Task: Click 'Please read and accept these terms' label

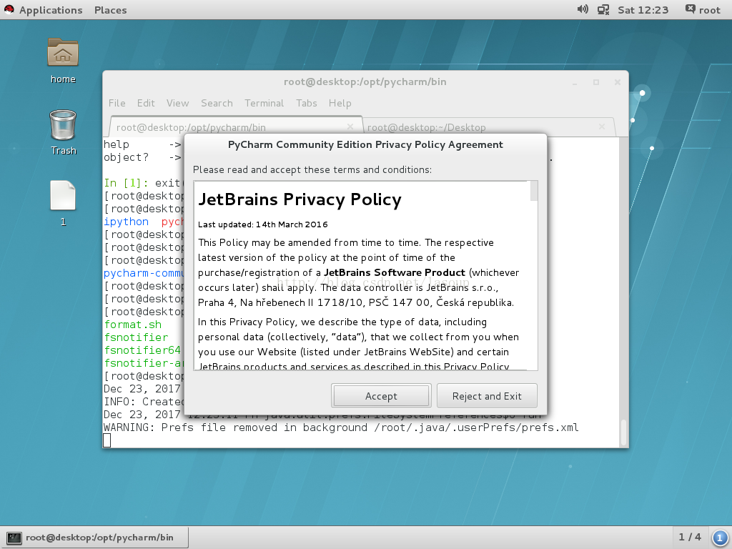Action: pyautogui.click(x=312, y=169)
